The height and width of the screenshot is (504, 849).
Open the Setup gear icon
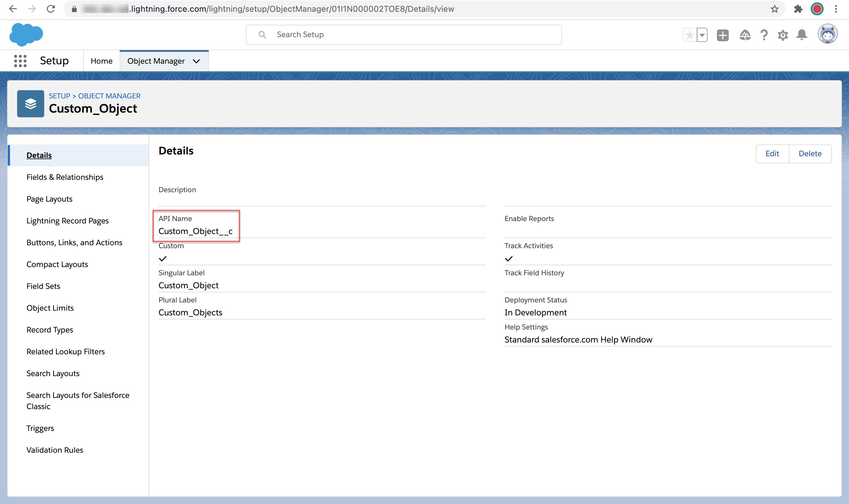tap(783, 35)
